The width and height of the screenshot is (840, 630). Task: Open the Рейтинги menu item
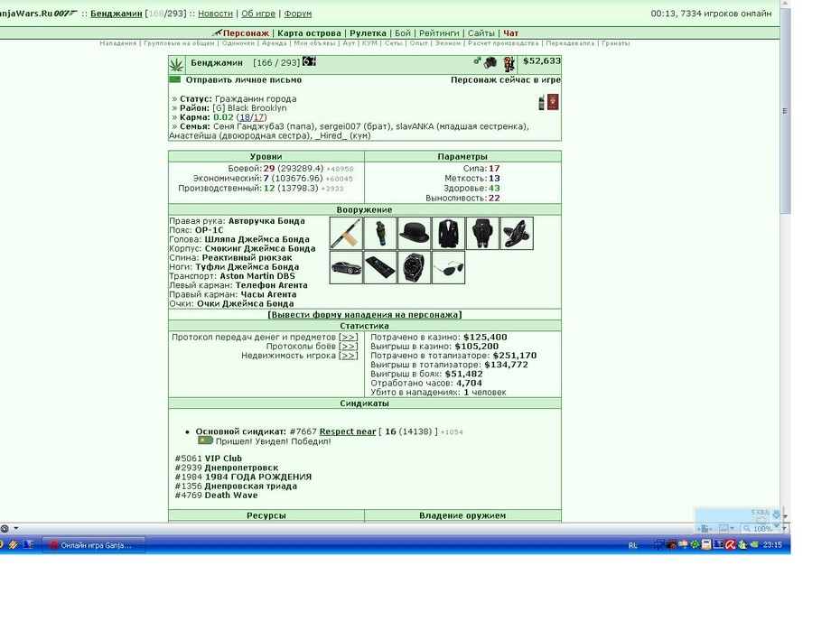439,33
